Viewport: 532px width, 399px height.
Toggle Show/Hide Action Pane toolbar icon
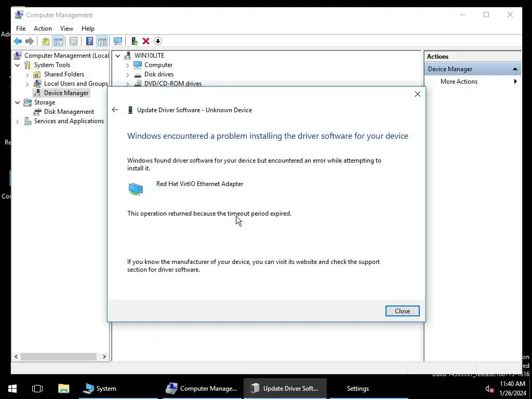102,42
